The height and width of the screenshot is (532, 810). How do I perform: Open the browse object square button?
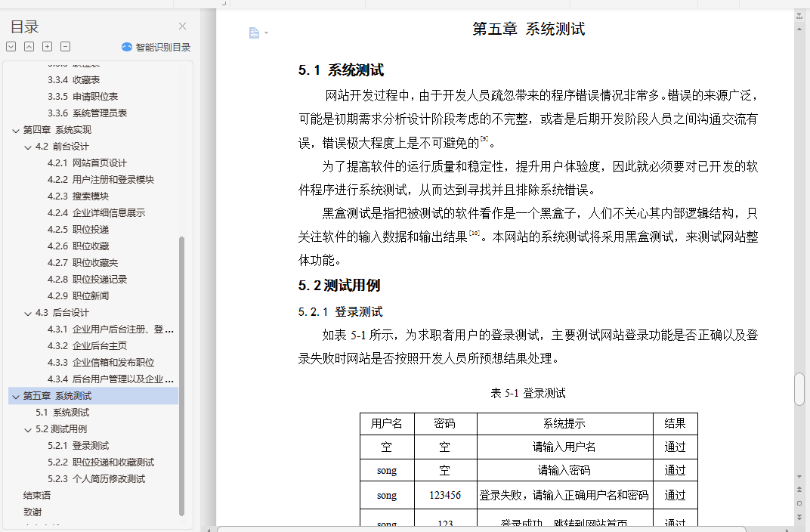click(799, 503)
